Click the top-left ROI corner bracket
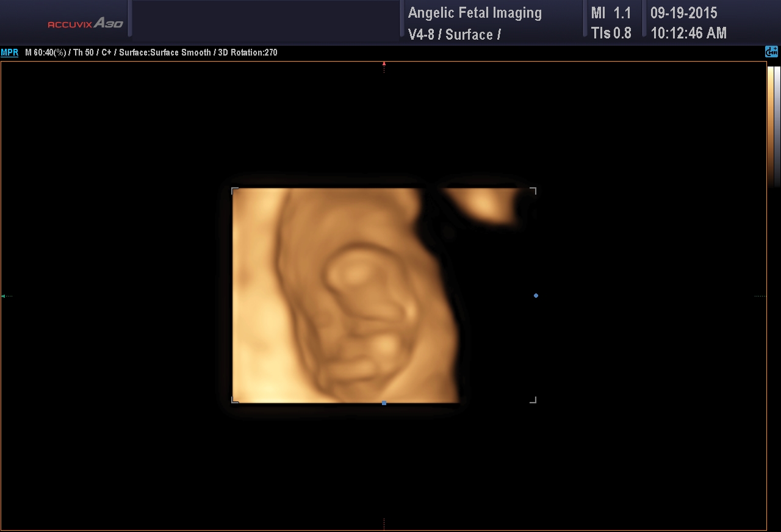This screenshot has height=532, width=781. pos(235,191)
